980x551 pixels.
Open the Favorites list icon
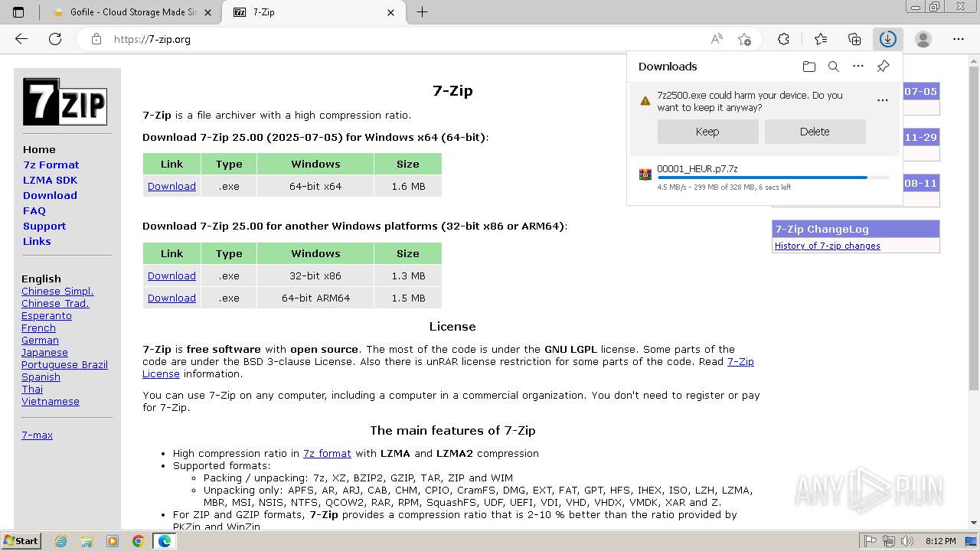[821, 39]
